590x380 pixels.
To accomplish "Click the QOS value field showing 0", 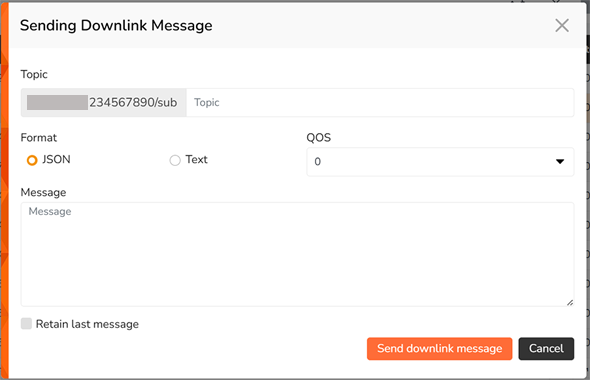I will (x=440, y=162).
